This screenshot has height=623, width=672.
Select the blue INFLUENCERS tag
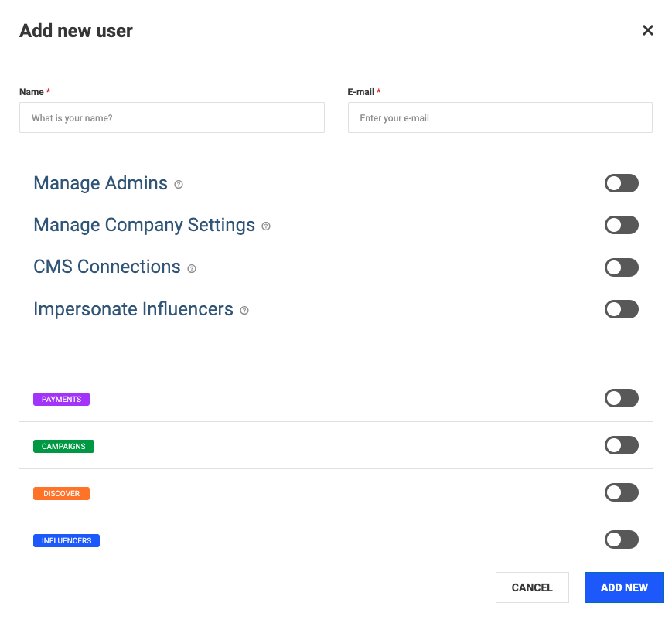tap(67, 540)
